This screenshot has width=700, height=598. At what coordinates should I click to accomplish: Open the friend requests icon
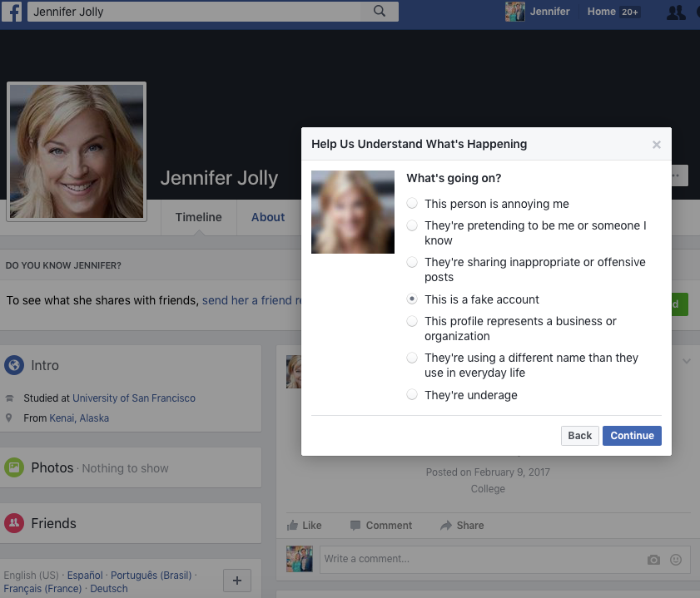tap(675, 12)
